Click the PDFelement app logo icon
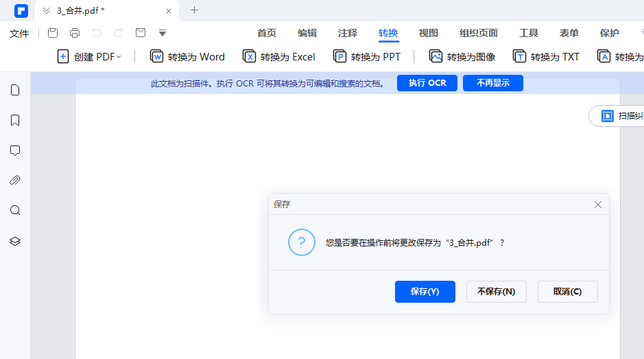Viewport: 644px width, 359px height. (21, 11)
